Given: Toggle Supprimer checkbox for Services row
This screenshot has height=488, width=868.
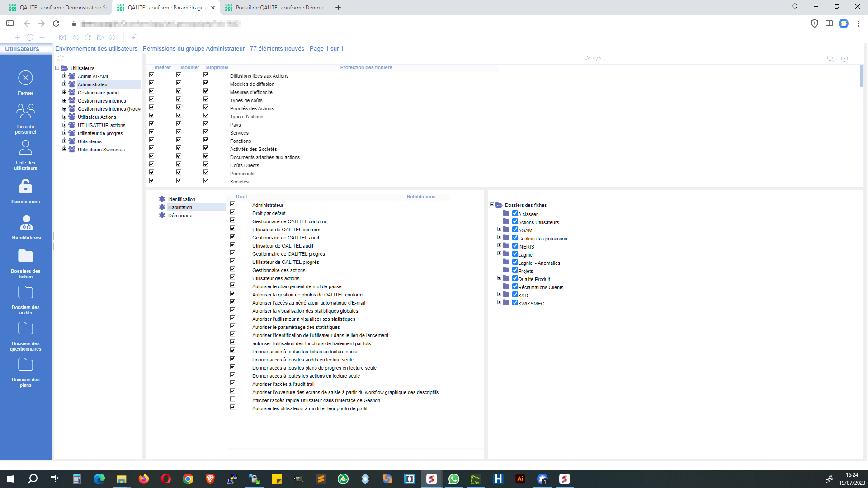Looking at the screenshot, I should pyautogui.click(x=206, y=132).
